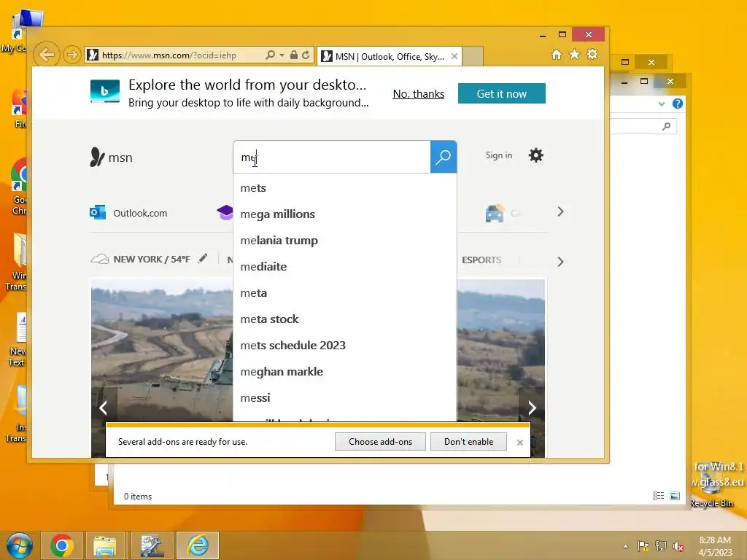Click the Don't enable button

[x=468, y=442]
